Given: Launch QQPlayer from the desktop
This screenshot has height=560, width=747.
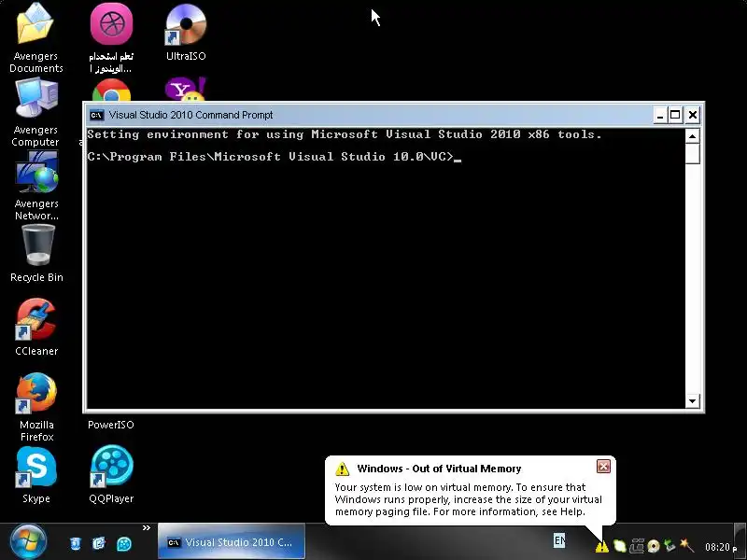Looking at the screenshot, I should pos(111,466).
